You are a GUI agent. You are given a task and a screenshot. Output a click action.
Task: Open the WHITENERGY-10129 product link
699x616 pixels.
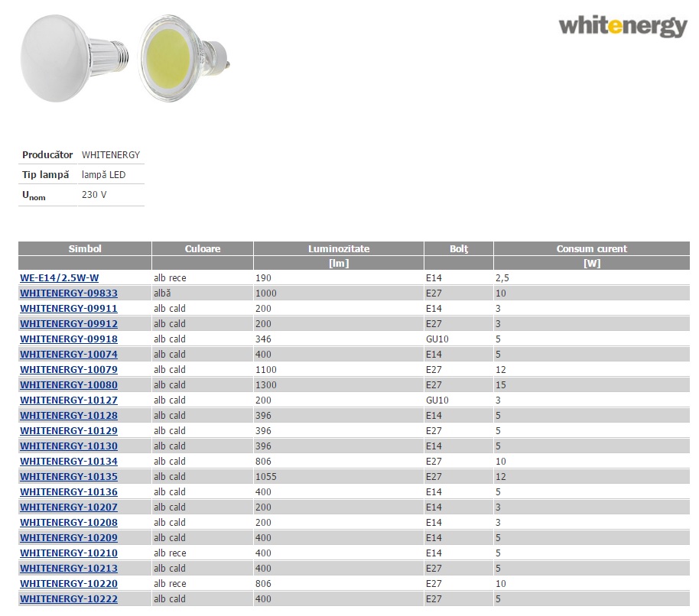pyautogui.click(x=69, y=431)
